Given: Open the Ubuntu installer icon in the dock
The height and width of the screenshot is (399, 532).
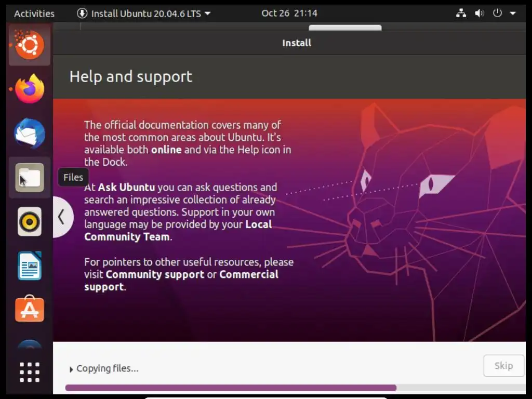Looking at the screenshot, I should pyautogui.click(x=30, y=45).
